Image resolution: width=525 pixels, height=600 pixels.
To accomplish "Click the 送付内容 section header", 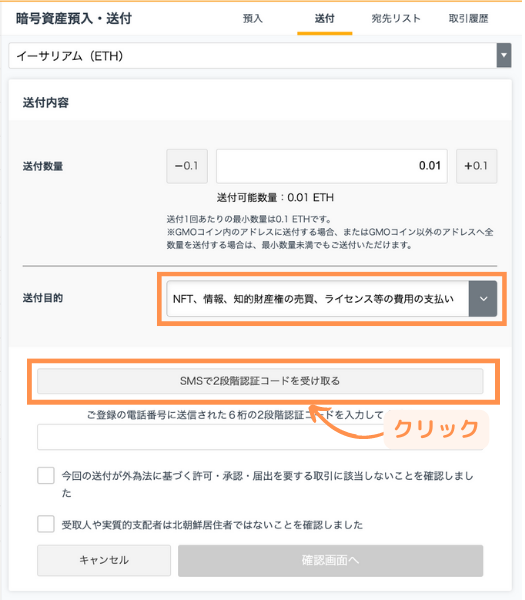I will click(x=46, y=103).
